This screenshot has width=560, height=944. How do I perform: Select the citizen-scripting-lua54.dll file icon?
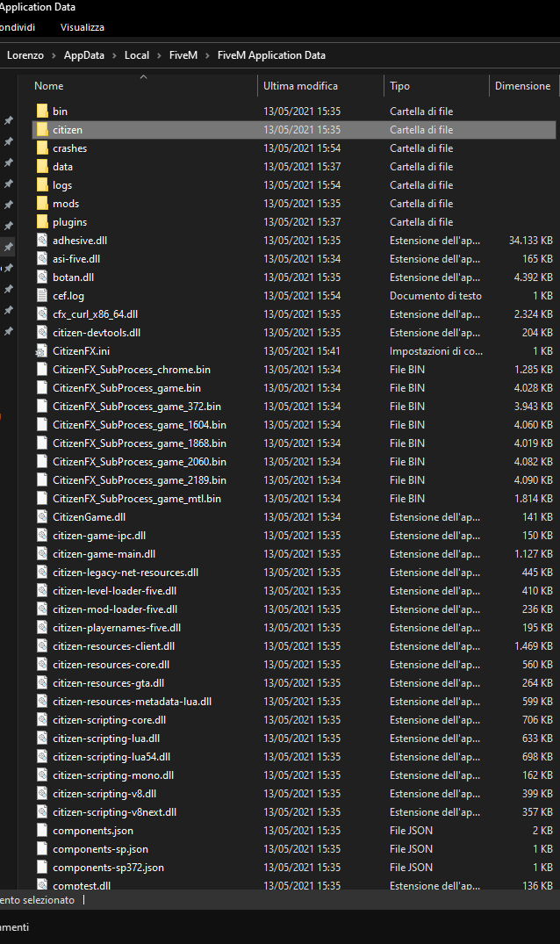[42, 757]
